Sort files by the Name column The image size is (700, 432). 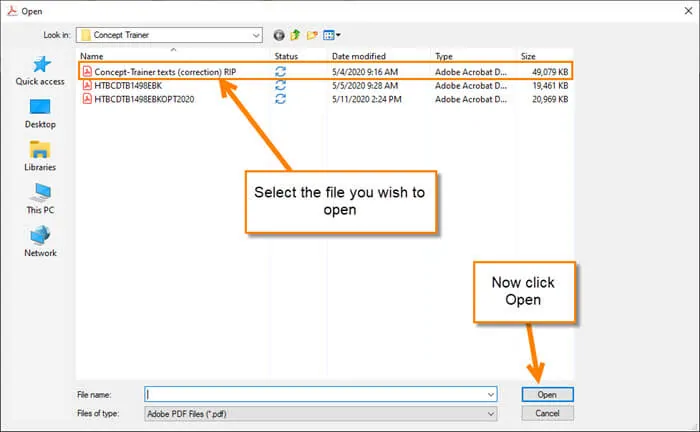[92, 56]
